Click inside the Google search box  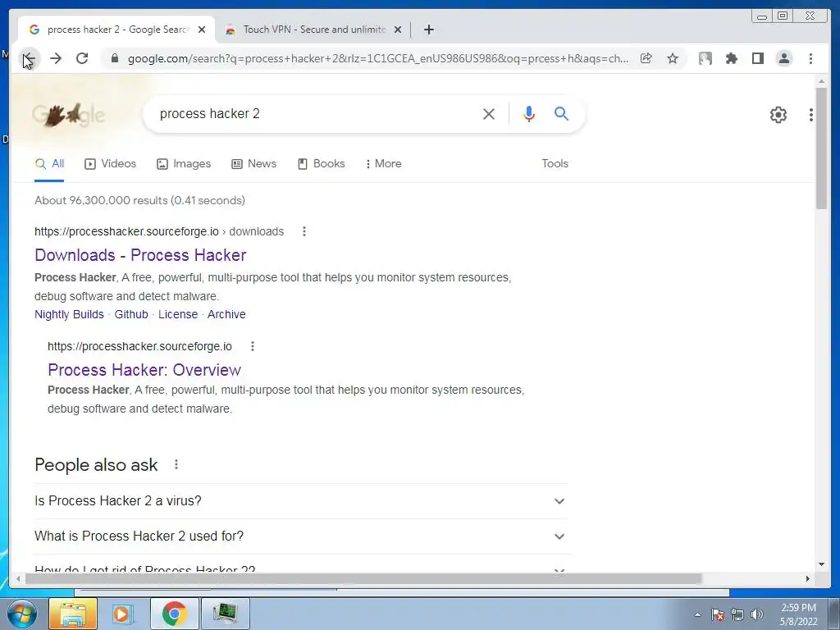click(316, 113)
